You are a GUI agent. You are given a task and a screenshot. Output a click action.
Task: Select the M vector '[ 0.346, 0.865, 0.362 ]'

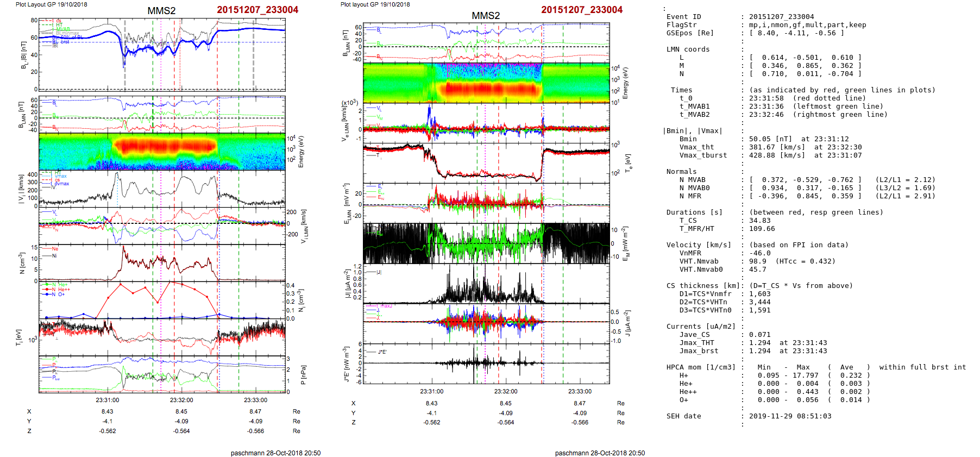coord(805,66)
